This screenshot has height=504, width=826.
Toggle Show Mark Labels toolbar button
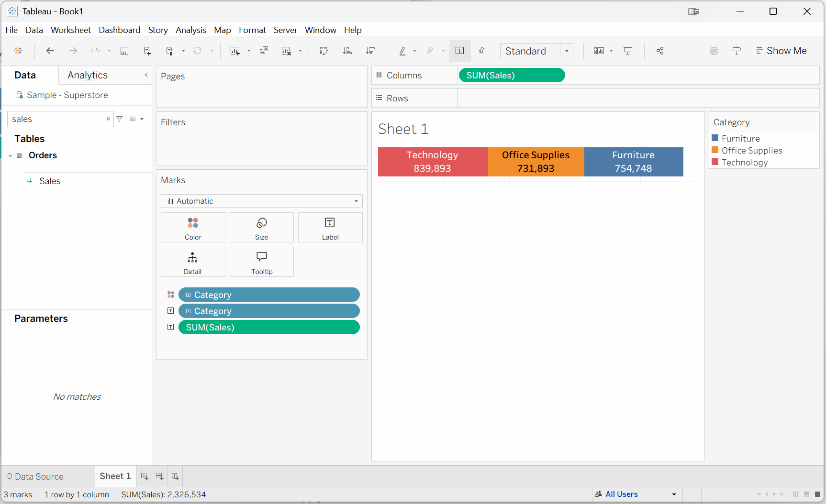click(x=460, y=51)
